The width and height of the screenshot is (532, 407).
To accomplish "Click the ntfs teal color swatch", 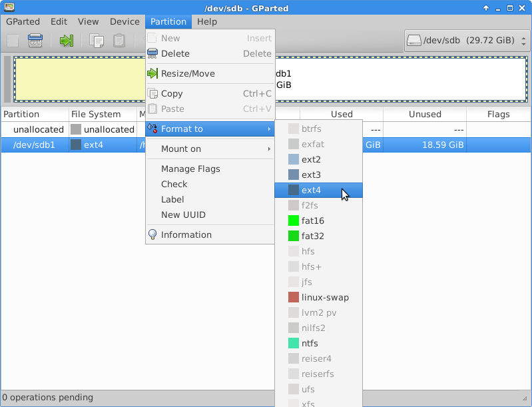I will click(294, 343).
